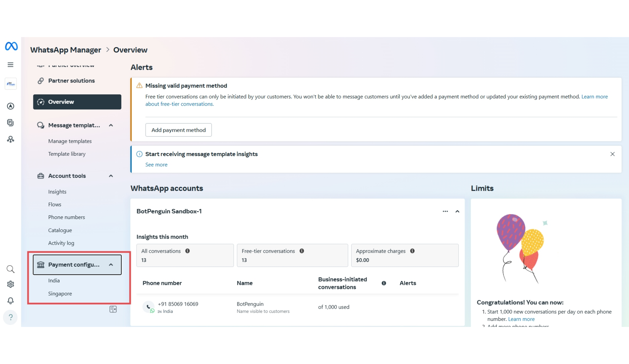Screen dimensions: 629x364
Task: Collapse the Account tools section chevron
Action: pyautogui.click(x=111, y=176)
